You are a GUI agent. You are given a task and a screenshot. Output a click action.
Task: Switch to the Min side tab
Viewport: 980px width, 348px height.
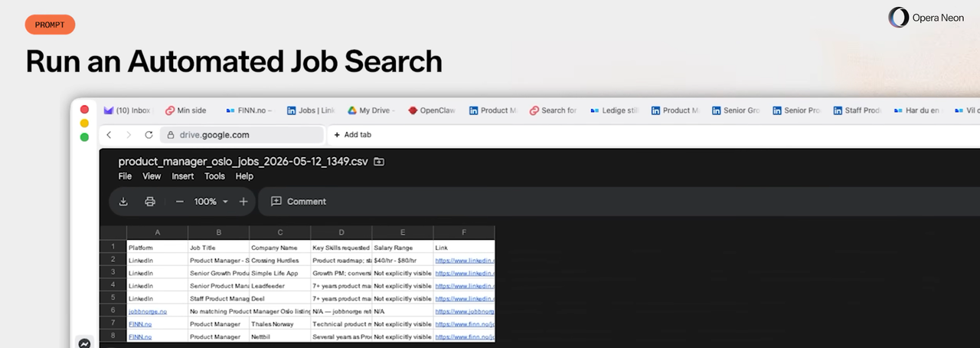[186, 110]
